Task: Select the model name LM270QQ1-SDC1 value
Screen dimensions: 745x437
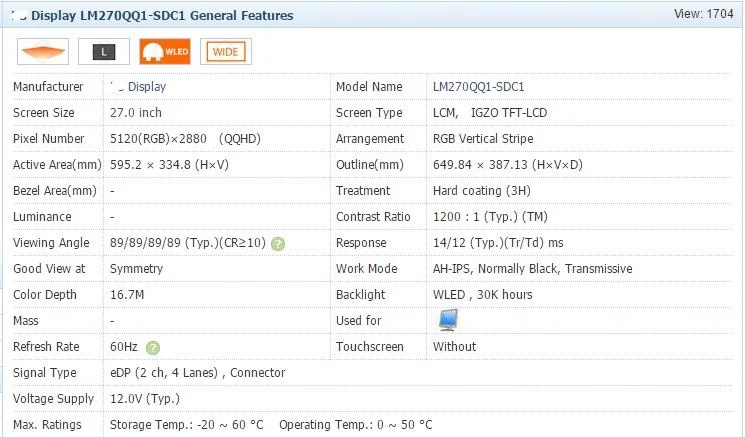Action: (x=478, y=87)
